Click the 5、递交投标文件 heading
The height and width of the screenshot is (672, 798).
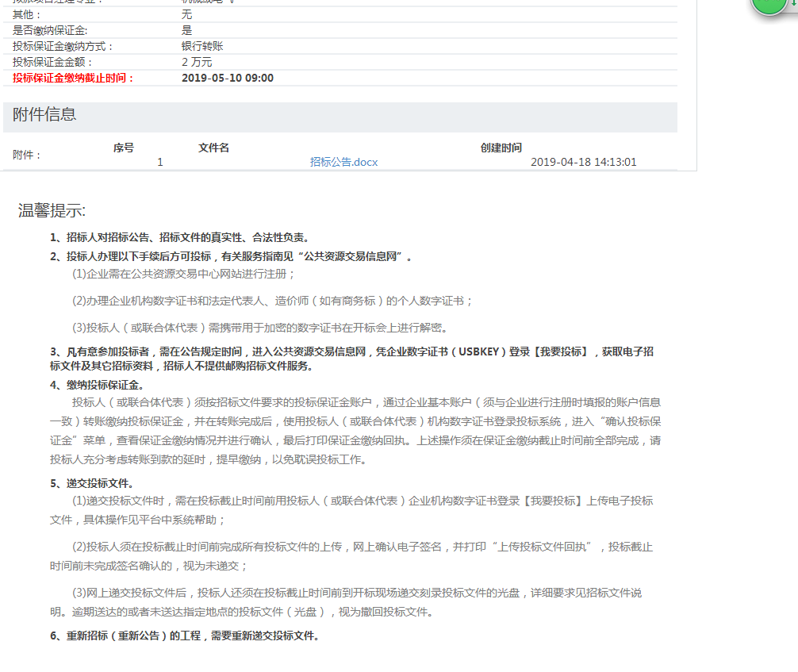(x=91, y=483)
